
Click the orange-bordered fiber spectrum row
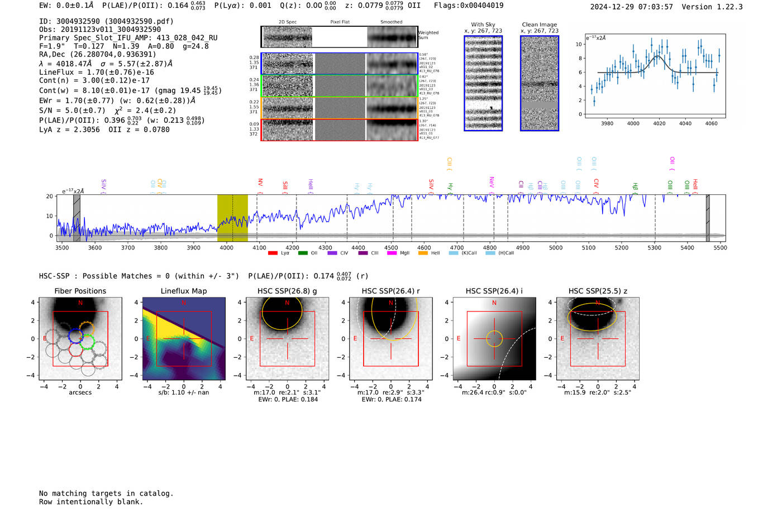pyautogui.click(x=339, y=108)
